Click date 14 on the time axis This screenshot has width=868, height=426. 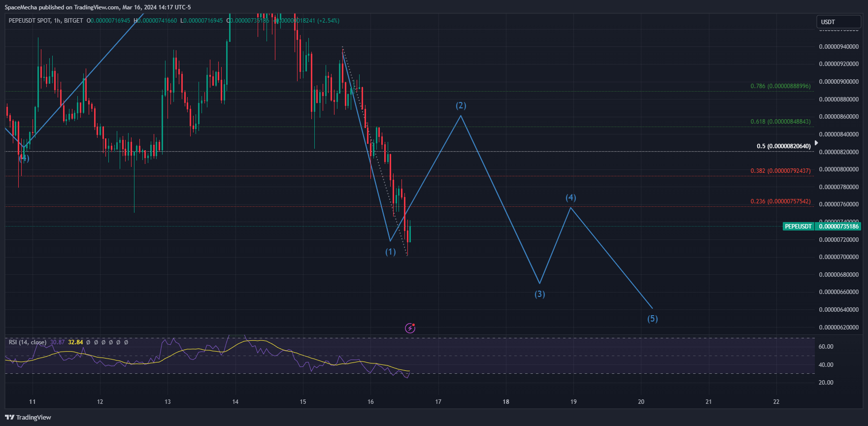point(235,402)
